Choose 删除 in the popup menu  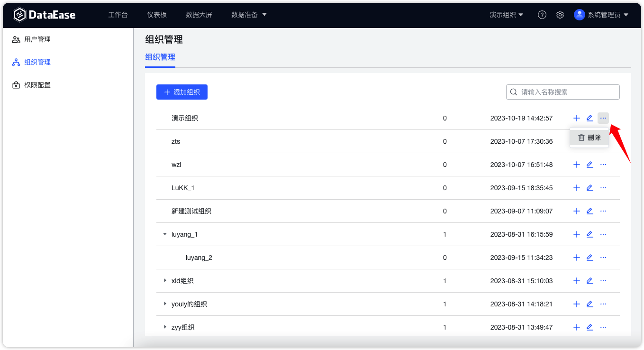click(x=590, y=138)
